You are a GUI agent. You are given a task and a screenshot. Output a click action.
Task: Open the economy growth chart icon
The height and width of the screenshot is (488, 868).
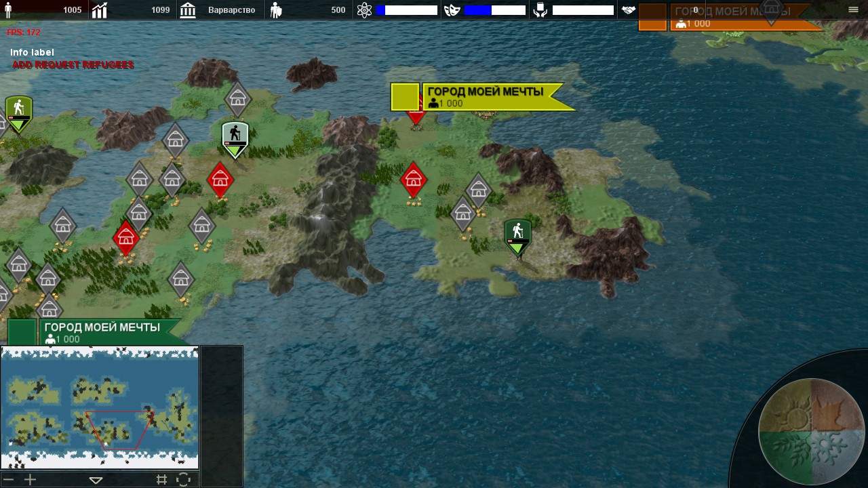coord(100,10)
